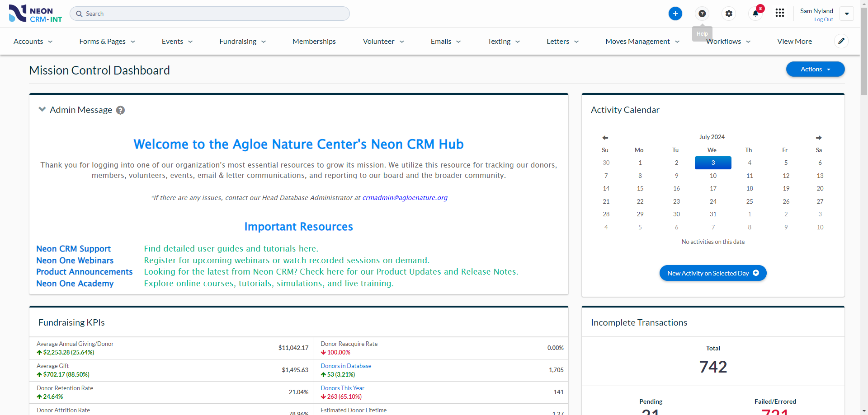
Task: Click the Admin Message help icon
Action: pyautogui.click(x=120, y=110)
